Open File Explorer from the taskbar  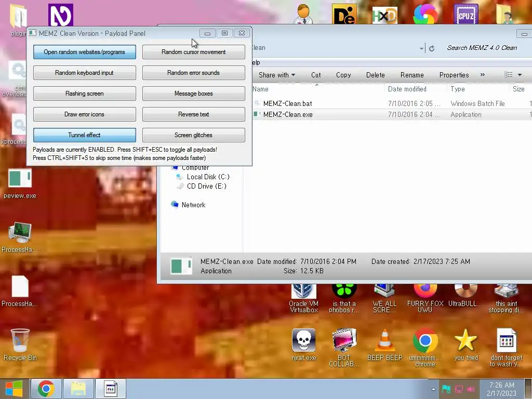pos(78,389)
